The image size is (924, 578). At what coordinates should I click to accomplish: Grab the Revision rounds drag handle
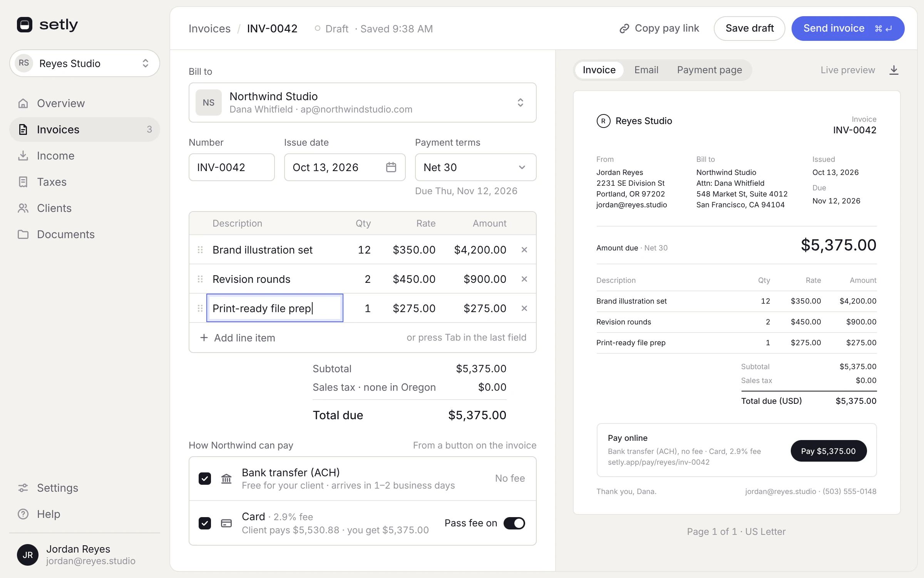coord(200,279)
